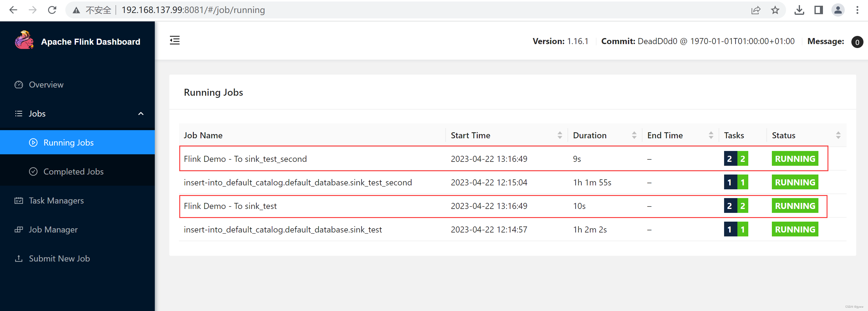This screenshot has width=868, height=311.
Task: Click the Running Jobs card heading
Action: [213, 92]
